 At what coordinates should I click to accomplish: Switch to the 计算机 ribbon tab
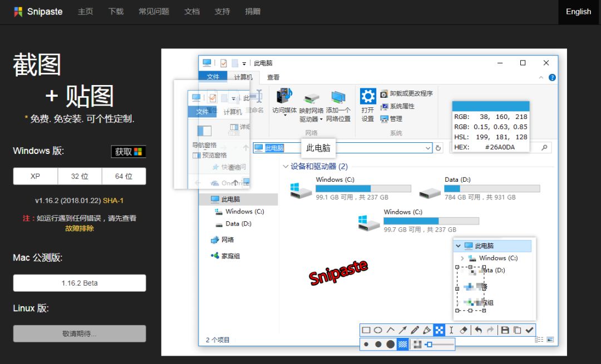[243, 77]
